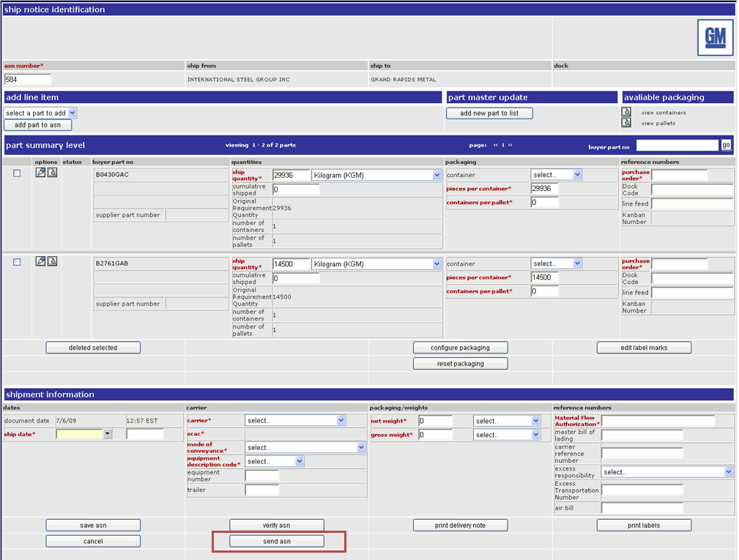Select the checkbox for part B2761GAB
This screenshot has height=560, width=739.
coord(17,262)
